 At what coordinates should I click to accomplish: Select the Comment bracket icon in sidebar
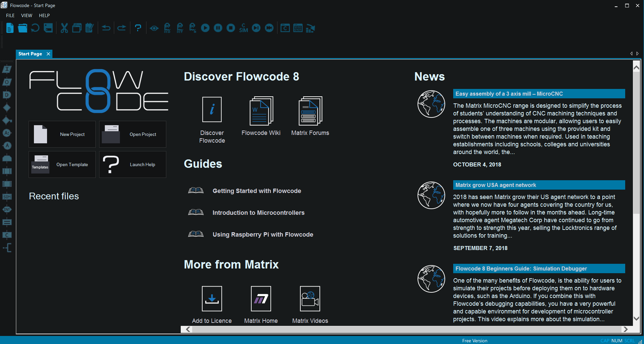[x=7, y=248]
